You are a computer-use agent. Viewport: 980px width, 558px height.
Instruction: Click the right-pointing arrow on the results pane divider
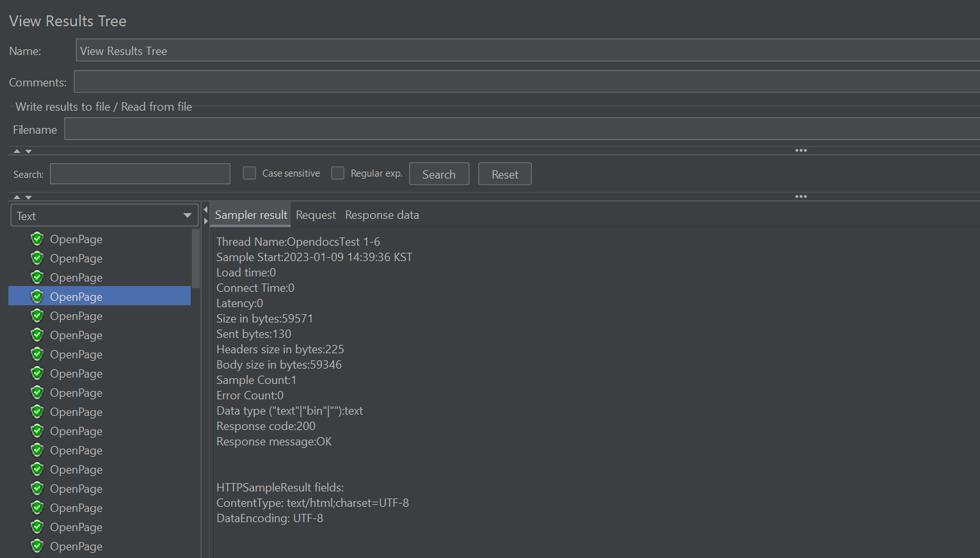205,221
